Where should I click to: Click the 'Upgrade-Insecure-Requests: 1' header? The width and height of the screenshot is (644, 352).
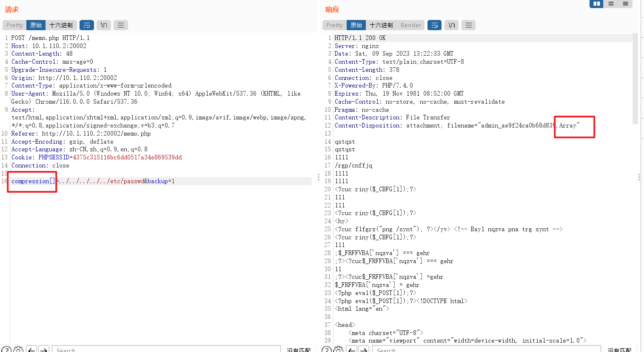(59, 70)
